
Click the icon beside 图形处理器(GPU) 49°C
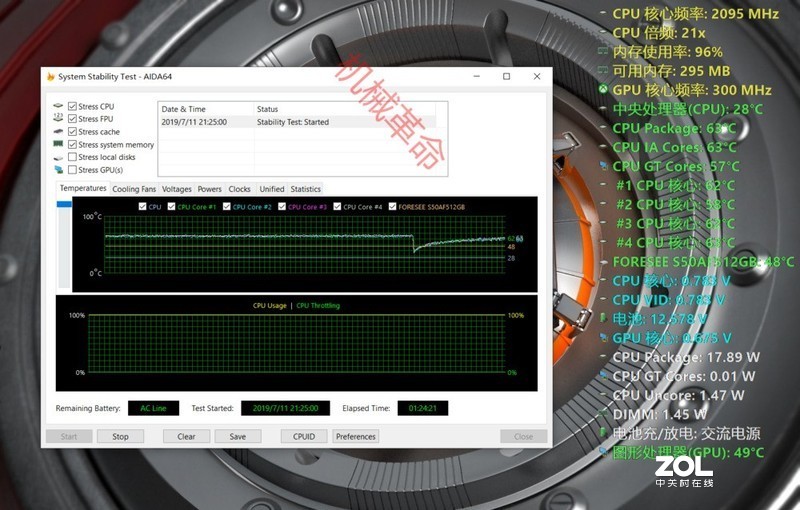coord(604,452)
